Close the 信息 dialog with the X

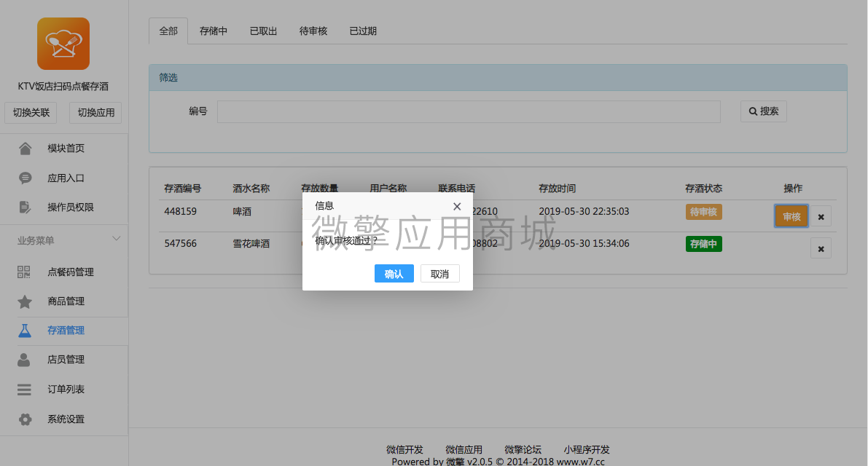(457, 206)
